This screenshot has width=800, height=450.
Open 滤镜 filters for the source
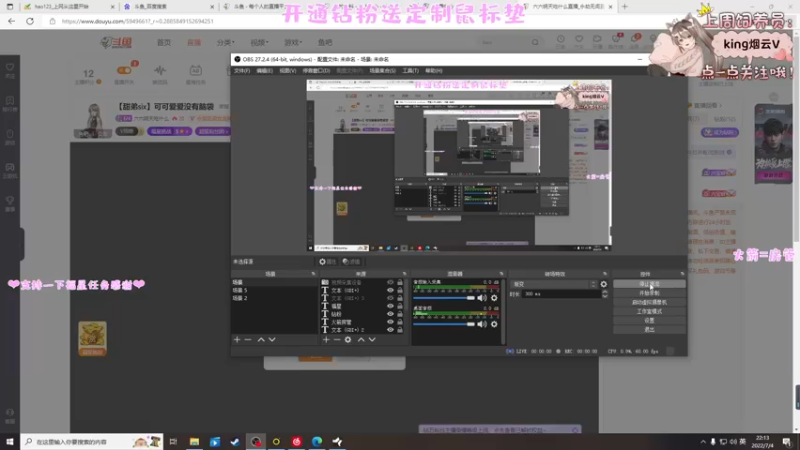(351, 262)
